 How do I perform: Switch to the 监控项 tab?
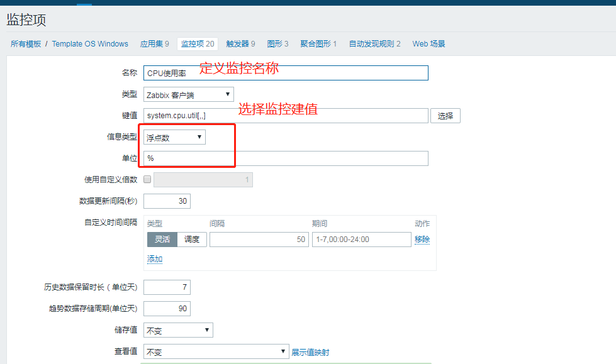(x=198, y=44)
